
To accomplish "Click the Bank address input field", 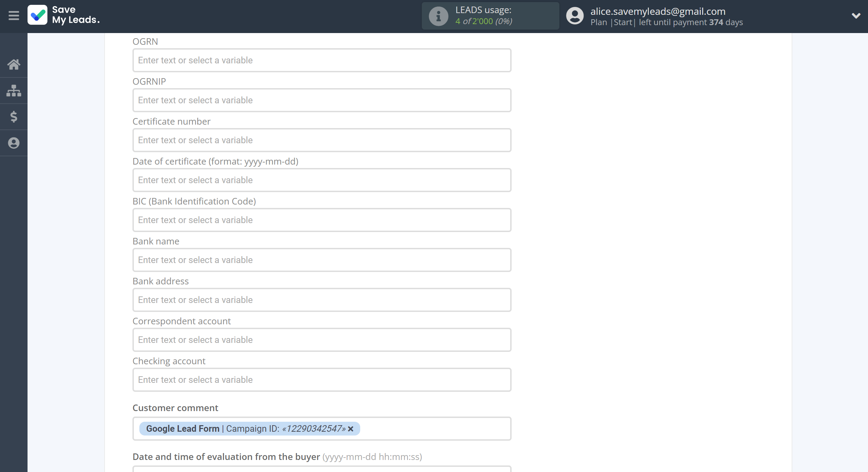I will pyautogui.click(x=322, y=300).
